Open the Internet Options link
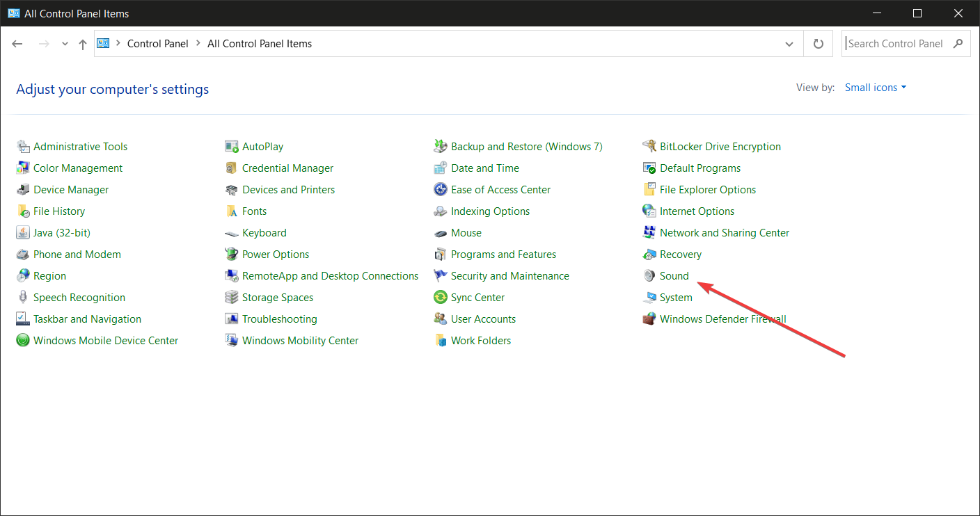The height and width of the screenshot is (516, 980). [697, 211]
